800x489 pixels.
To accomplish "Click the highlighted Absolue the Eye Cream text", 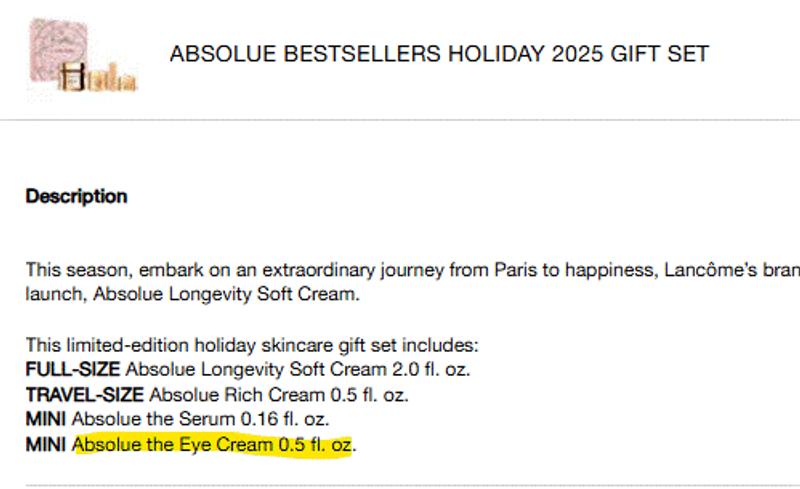I will pos(213,444).
